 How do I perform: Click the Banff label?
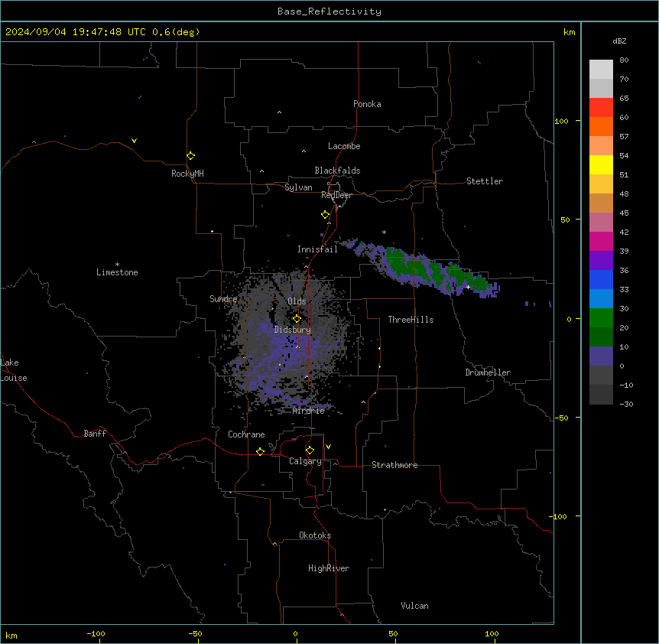95,434
